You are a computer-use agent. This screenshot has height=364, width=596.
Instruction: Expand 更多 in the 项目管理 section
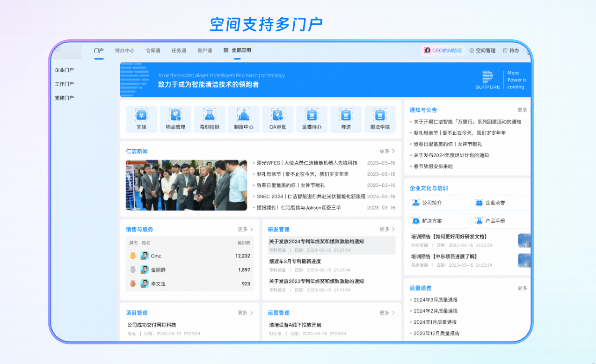click(x=246, y=313)
